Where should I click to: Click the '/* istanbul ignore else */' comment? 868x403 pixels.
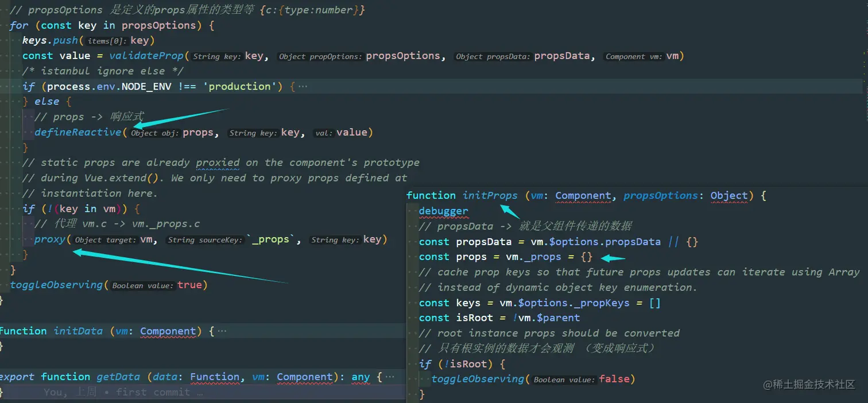pos(103,71)
